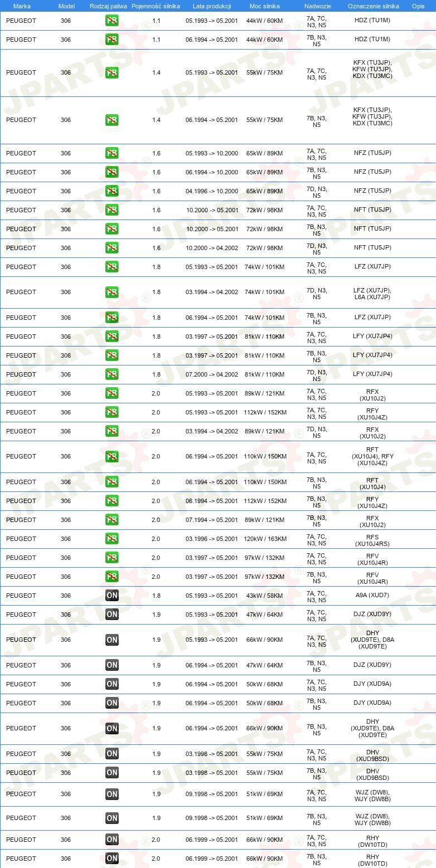Click the Oznaczenie silnika column header
The width and height of the screenshot is (436, 868).
pos(373,6)
